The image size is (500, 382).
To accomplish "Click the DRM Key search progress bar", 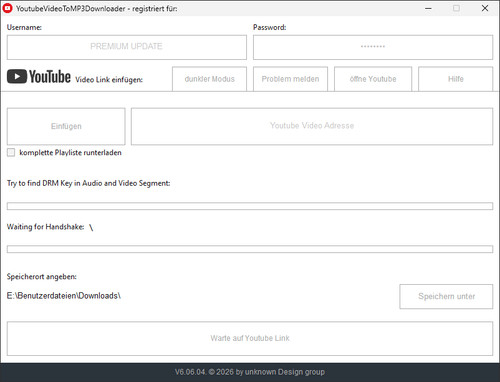I will coord(250,206).
